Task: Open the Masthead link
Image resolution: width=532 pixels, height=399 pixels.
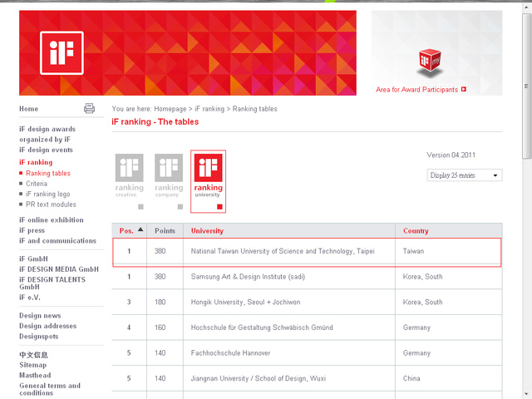Action: pos(35,375)
